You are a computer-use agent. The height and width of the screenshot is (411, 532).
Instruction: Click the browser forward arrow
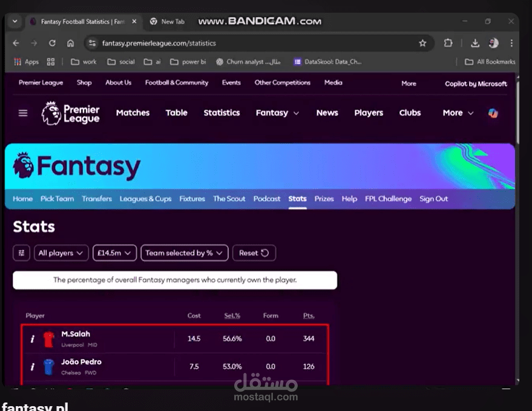(34, 43)
